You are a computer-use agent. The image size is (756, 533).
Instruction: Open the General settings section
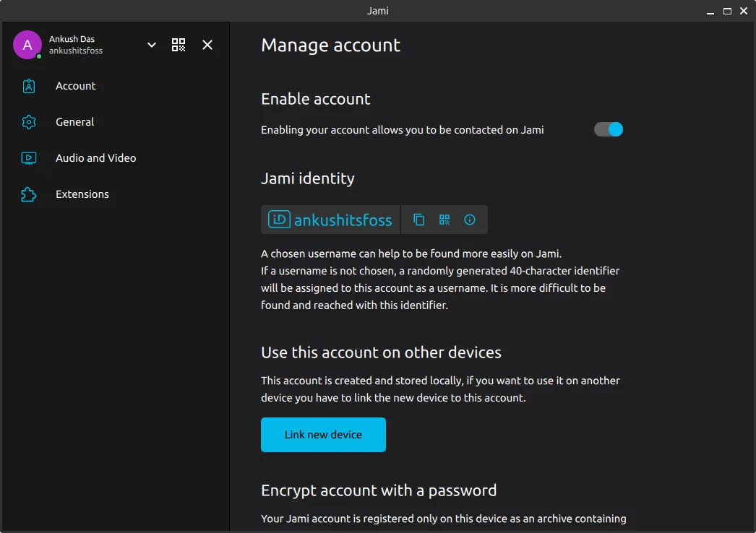click(x=75, y=122)
